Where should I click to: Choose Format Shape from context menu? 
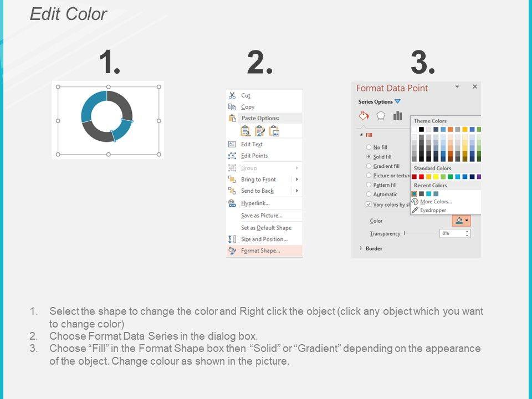(x=260, y=250)
